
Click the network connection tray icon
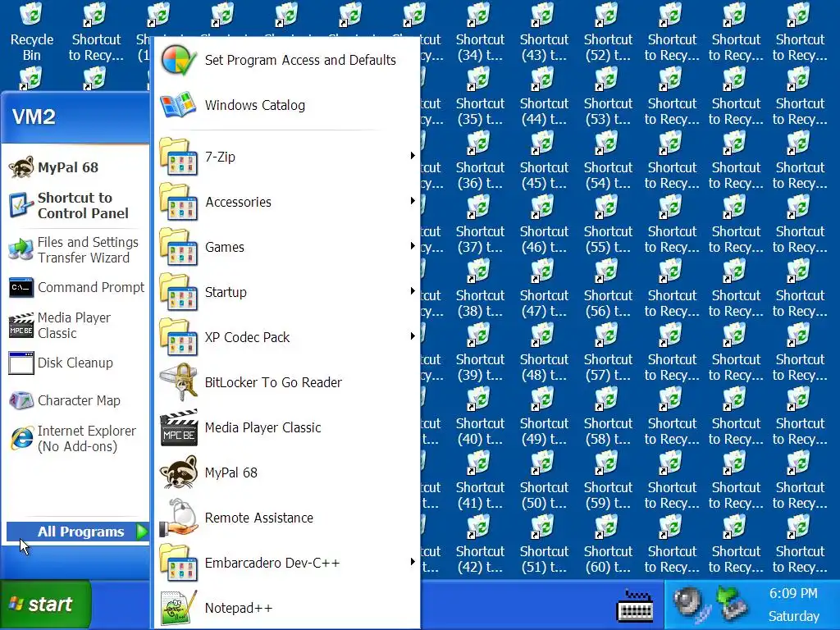click(733, 602)
